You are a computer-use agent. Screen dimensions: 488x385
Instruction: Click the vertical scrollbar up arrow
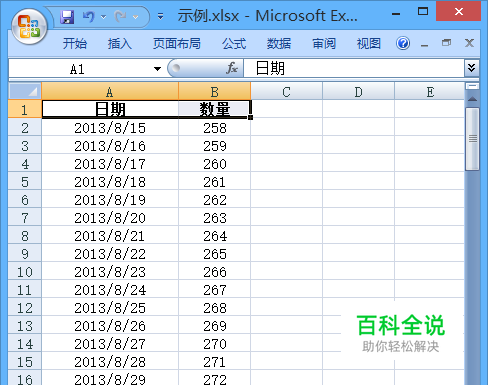coord(472,99)
